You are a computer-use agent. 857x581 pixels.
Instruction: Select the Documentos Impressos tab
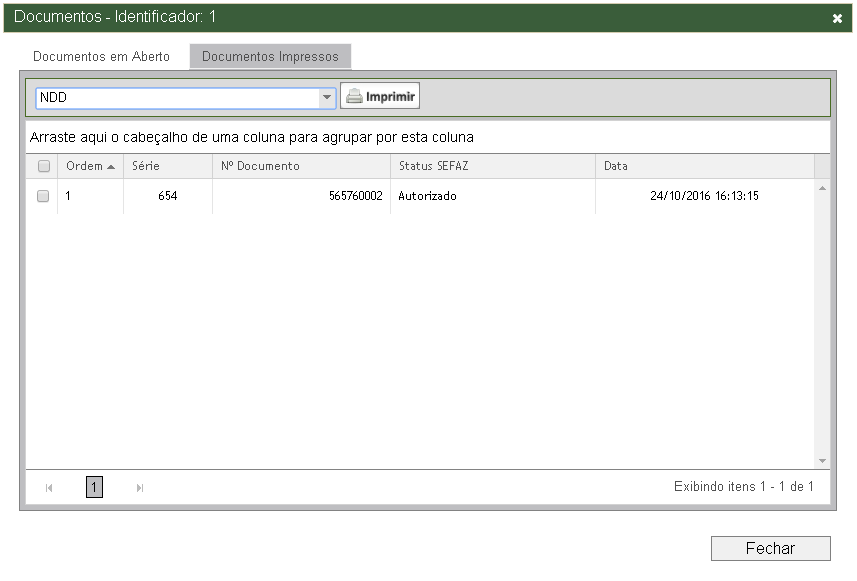tap(270, 56)
